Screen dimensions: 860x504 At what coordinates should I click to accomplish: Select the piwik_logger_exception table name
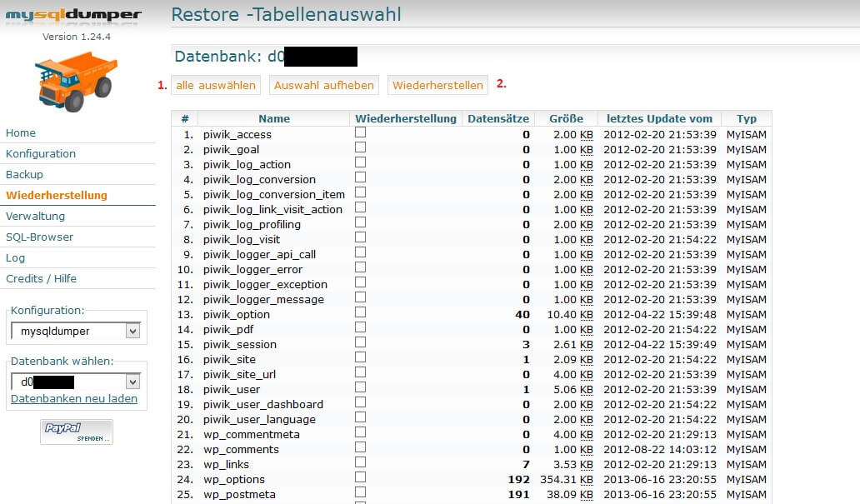click(265, 284)
